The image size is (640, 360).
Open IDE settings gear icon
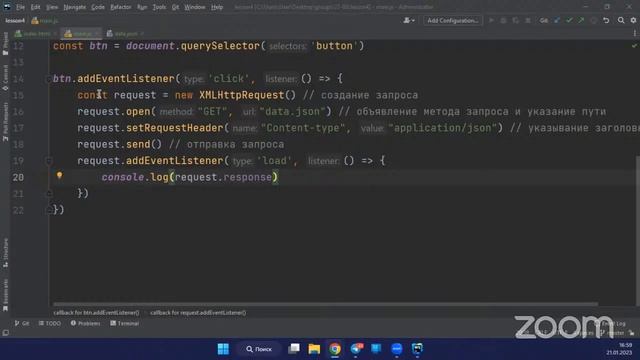coord(633,20)
